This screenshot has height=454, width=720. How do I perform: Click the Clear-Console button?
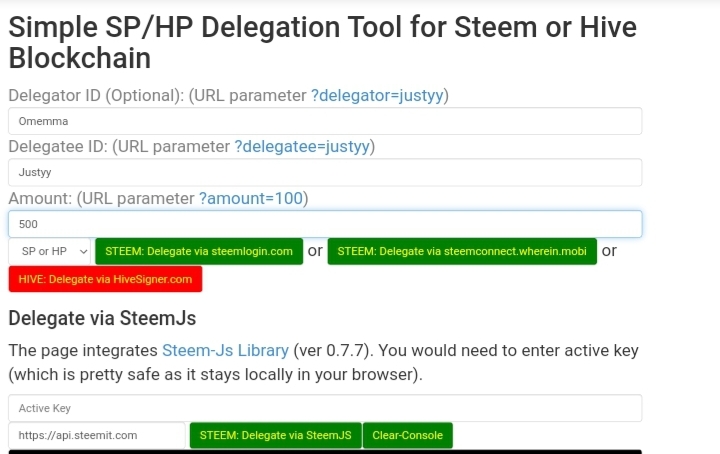pyautogui.click(x=408, y=435)
